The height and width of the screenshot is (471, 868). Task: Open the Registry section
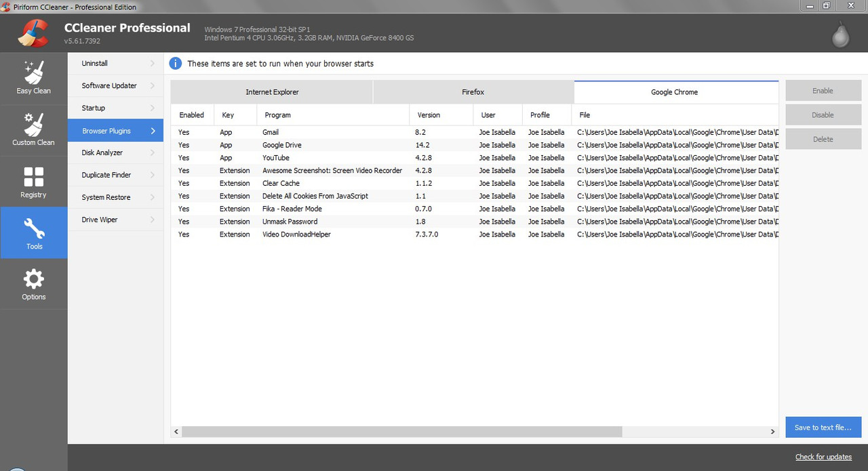point(33,182)
